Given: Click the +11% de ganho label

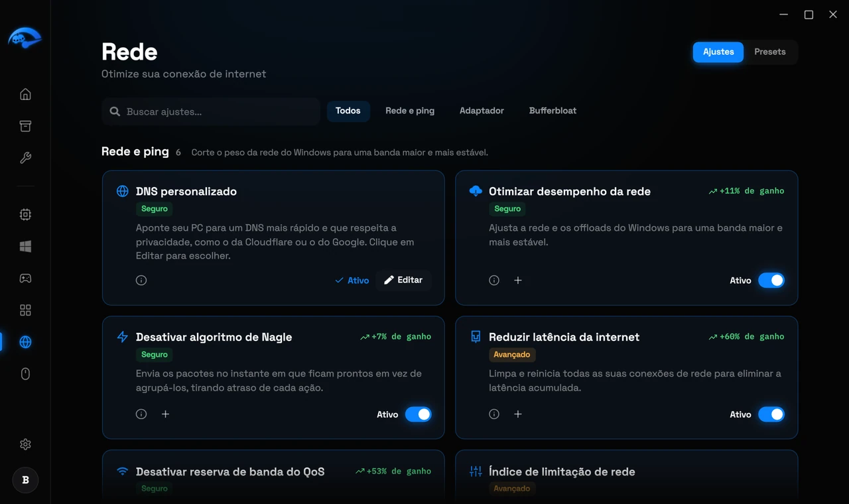Looking at the screenshot, I should 746,191.
